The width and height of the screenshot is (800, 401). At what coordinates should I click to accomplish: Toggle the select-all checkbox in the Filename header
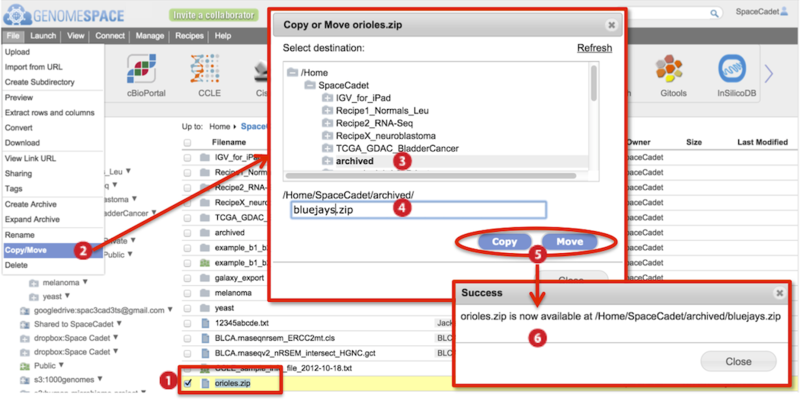(x=187, y=142)
